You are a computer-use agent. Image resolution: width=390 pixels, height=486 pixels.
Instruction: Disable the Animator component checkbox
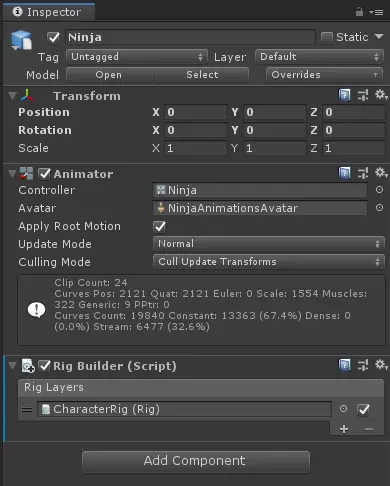(x=44, y=173)
